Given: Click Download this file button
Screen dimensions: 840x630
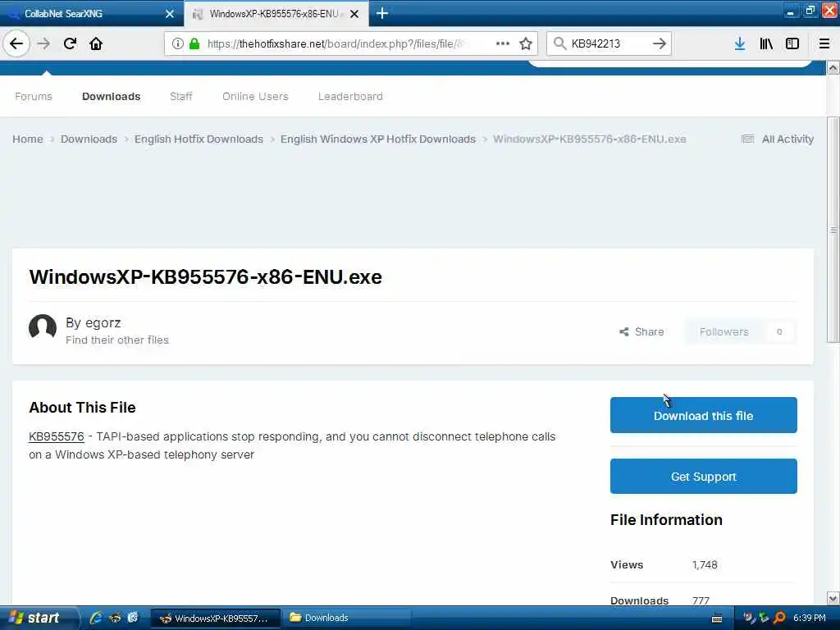Looking at the screenshot, I should pyautogui.click(x=703, y=415).
